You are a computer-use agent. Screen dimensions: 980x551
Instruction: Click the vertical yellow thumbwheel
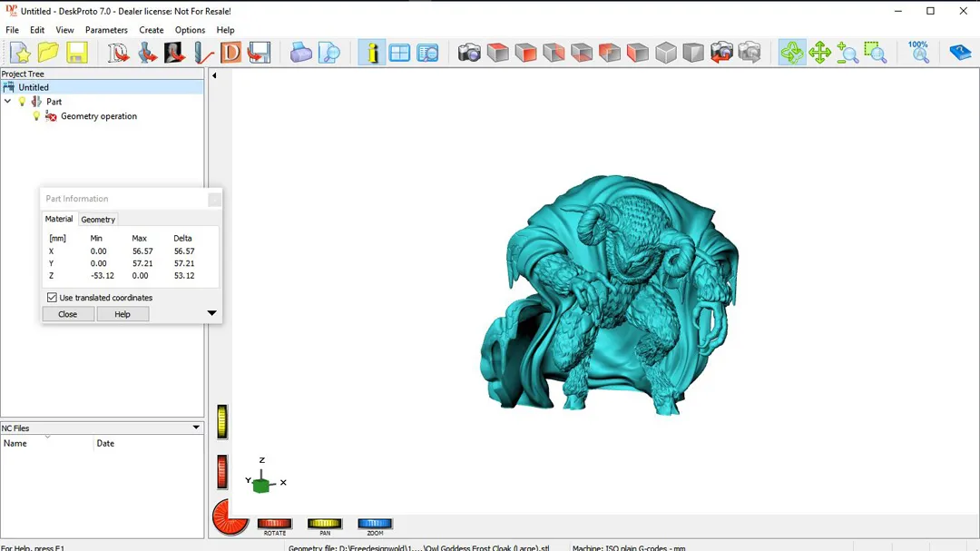click(222, 421)
